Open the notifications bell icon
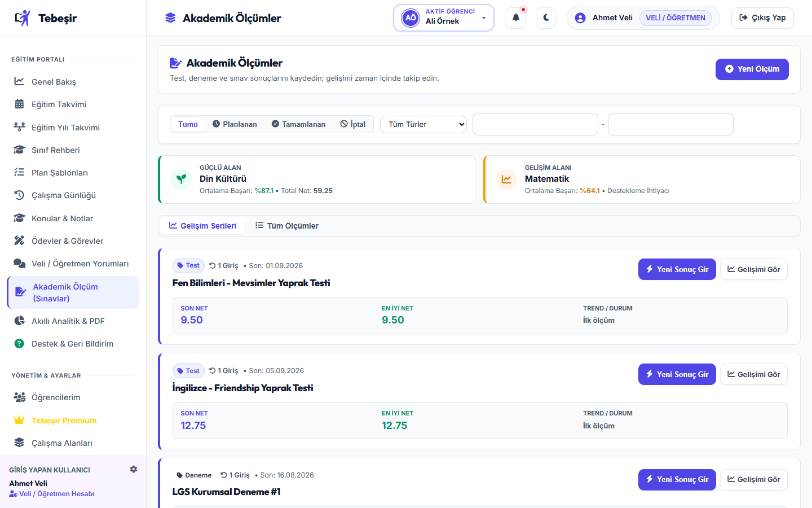 coord(516,17)
